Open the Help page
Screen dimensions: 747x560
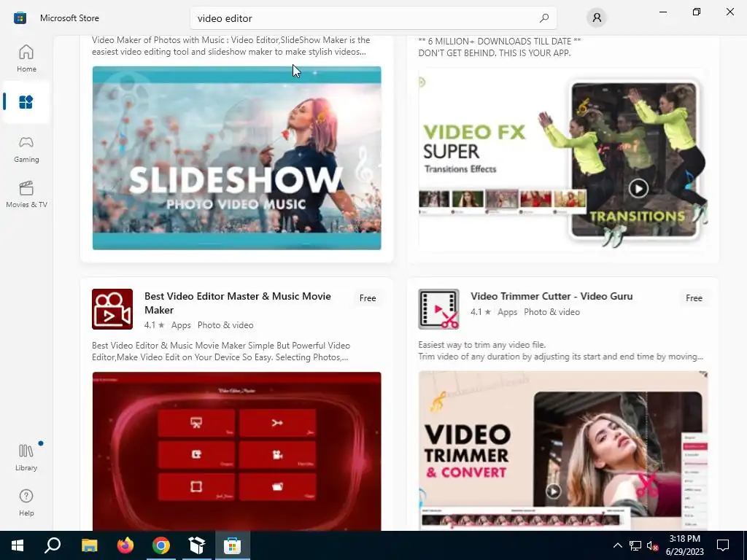click(26, 502)
